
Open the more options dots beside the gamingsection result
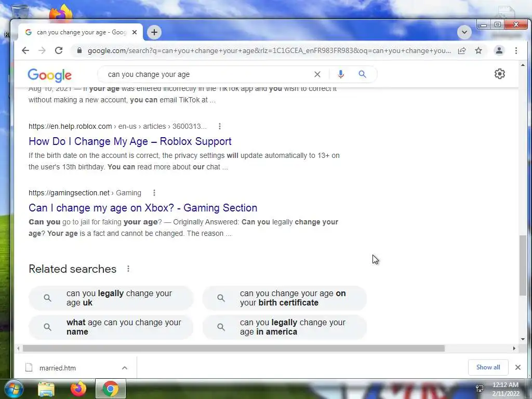click(x=154, y=193)
